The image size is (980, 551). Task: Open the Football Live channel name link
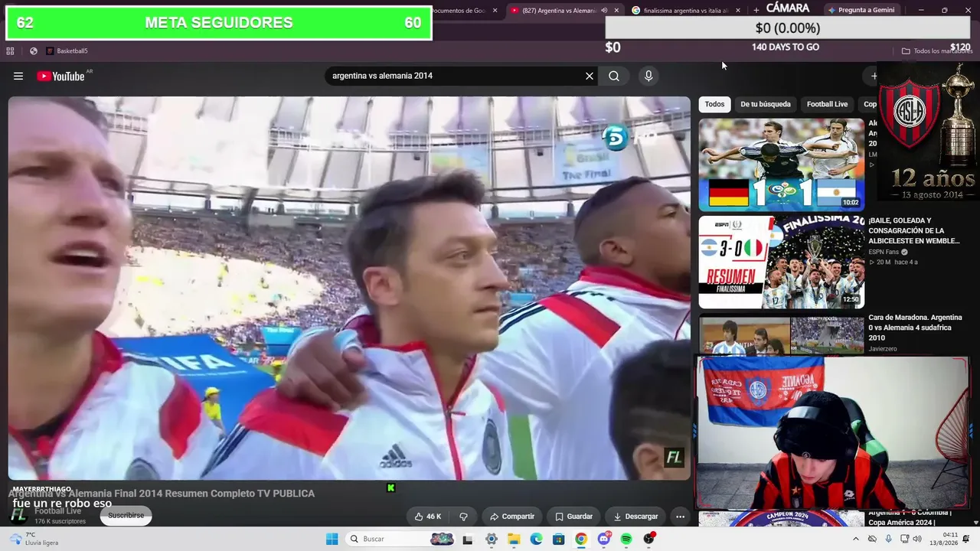(58, 511)
